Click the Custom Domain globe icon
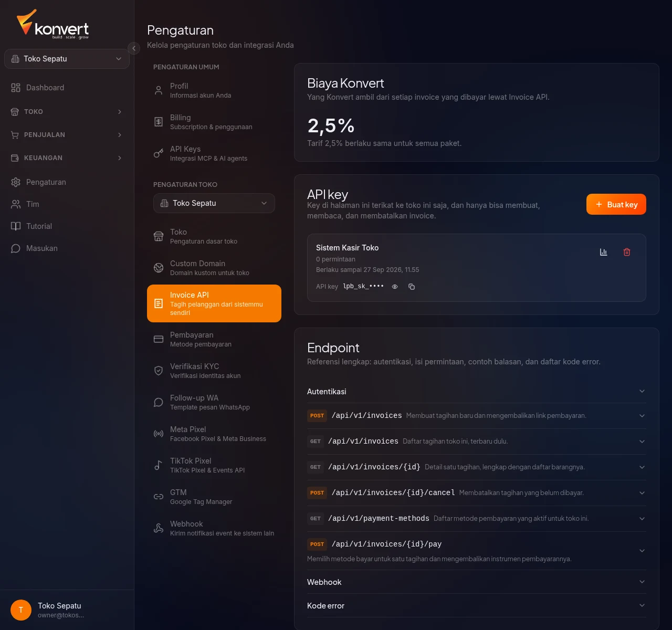 pyautogui.click(x=159, y=268)
